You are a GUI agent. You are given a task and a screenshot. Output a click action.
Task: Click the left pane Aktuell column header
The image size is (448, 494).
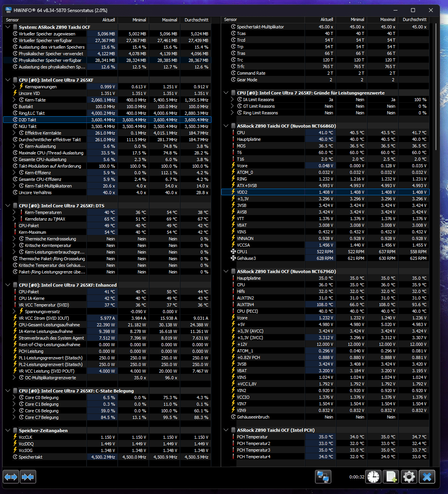coord(102,20)
